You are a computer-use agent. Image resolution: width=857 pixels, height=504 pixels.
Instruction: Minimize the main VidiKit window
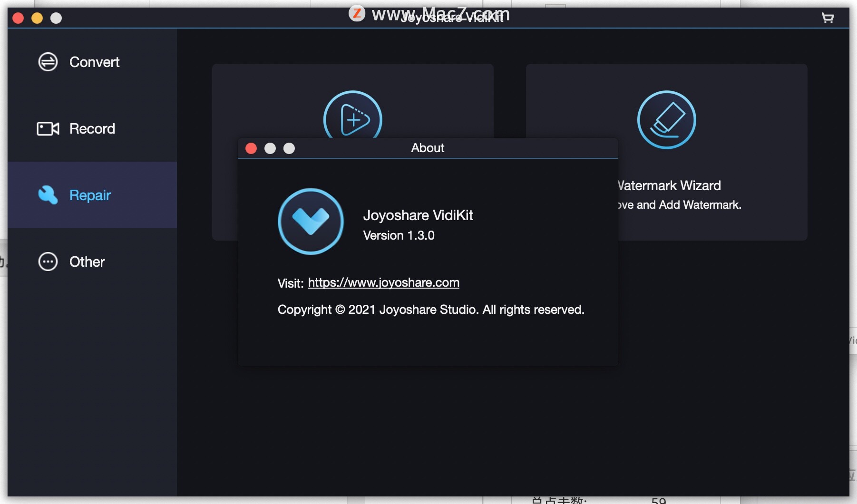37,18
